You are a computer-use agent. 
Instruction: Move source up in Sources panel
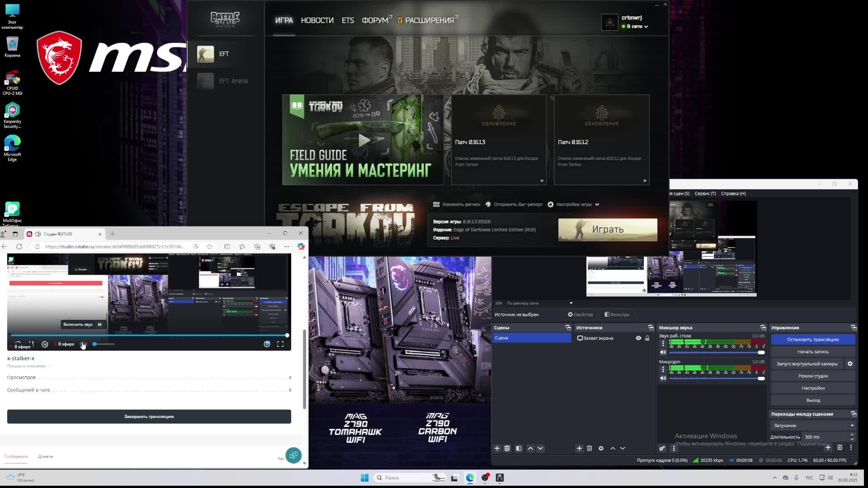(613, 448)
